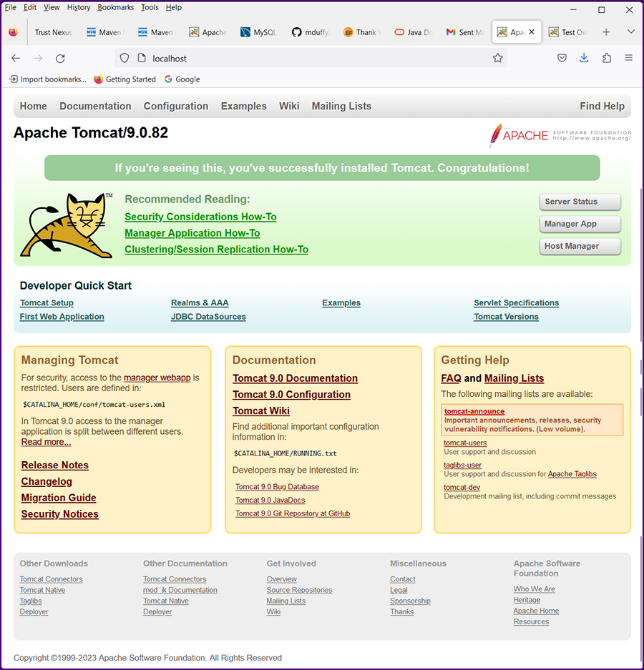Click the shield tracking protection icon
The image size is (644, 670).
coord(124,59)
